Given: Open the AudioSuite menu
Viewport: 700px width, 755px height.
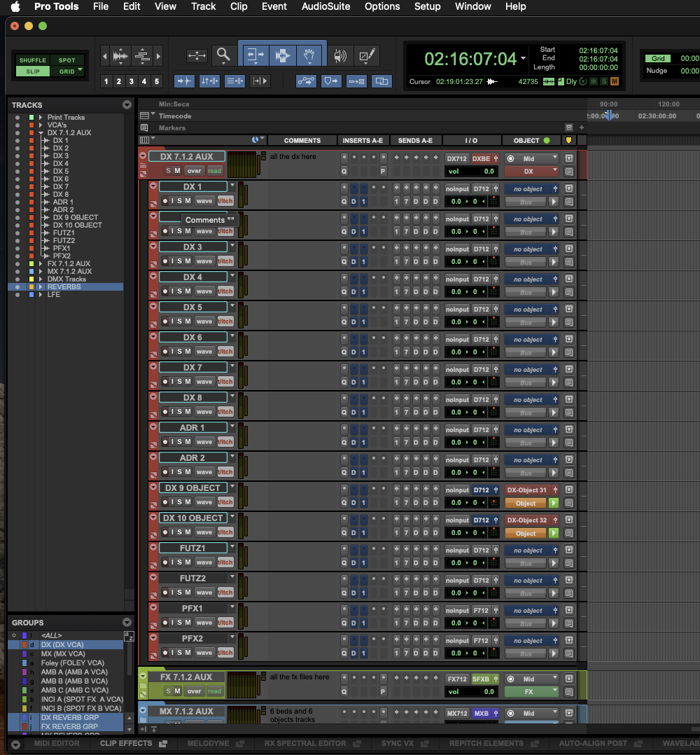Looking at the screenshot, I should pos(325,6).
